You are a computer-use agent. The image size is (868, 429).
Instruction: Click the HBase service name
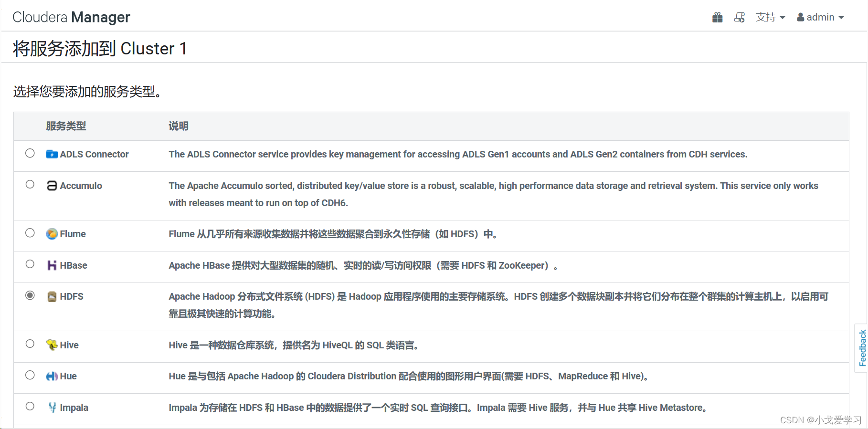74,265
